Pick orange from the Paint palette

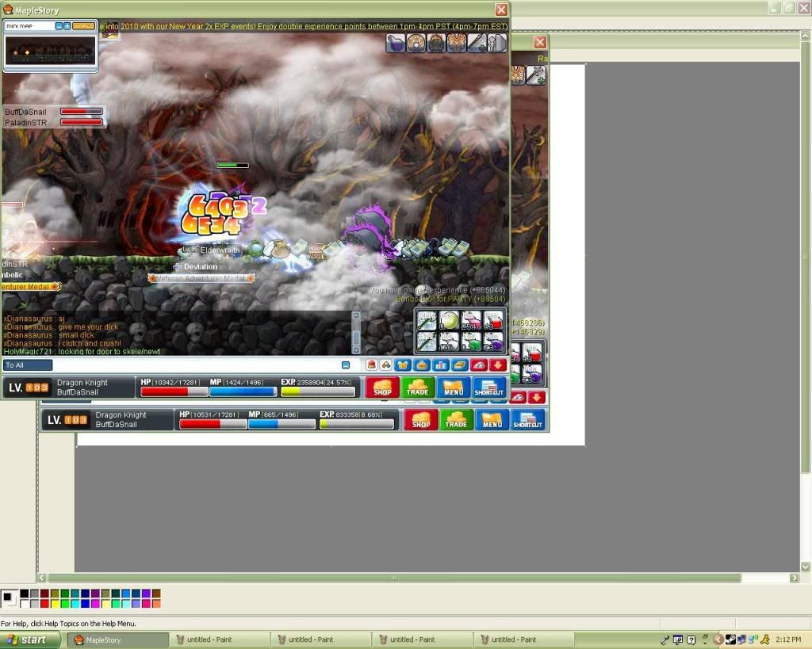(156, 604)
